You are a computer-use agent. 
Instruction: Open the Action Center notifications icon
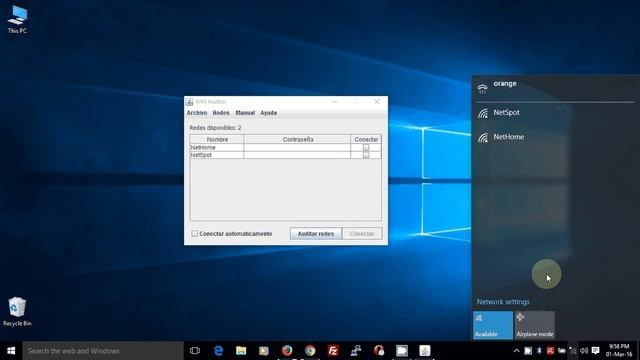coord(596,351)
